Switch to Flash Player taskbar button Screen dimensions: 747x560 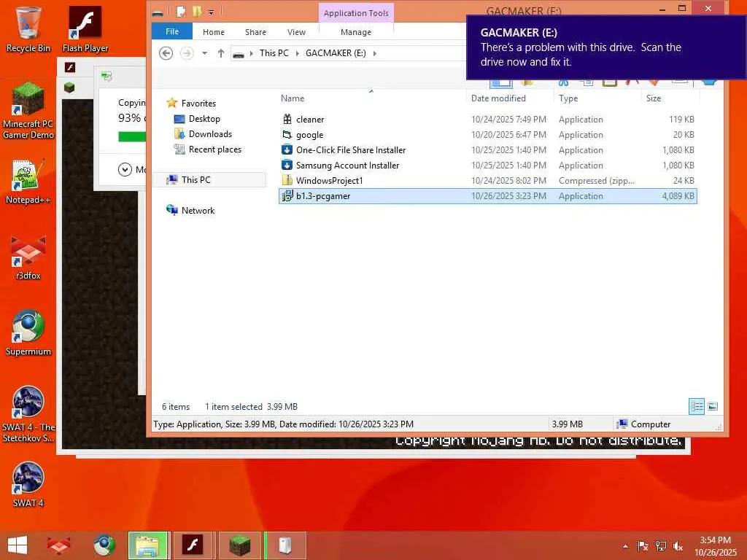point(193,545)
